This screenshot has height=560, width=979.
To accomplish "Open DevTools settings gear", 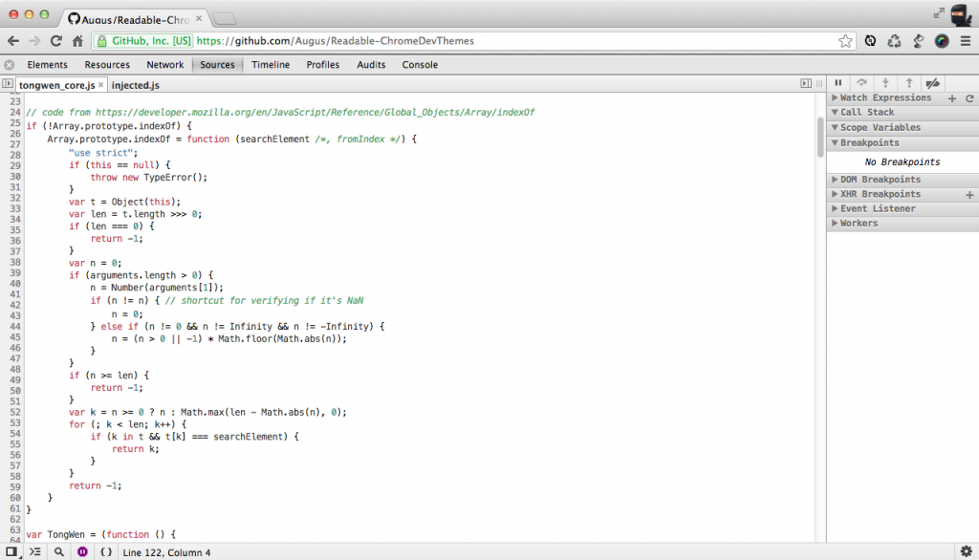I will tap(966, 551).
